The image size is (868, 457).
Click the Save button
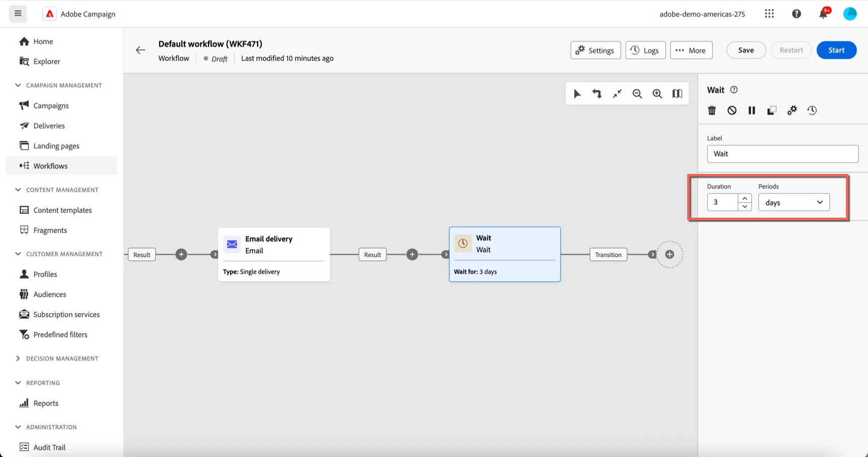pyautogui.click(x=746, y=50)
